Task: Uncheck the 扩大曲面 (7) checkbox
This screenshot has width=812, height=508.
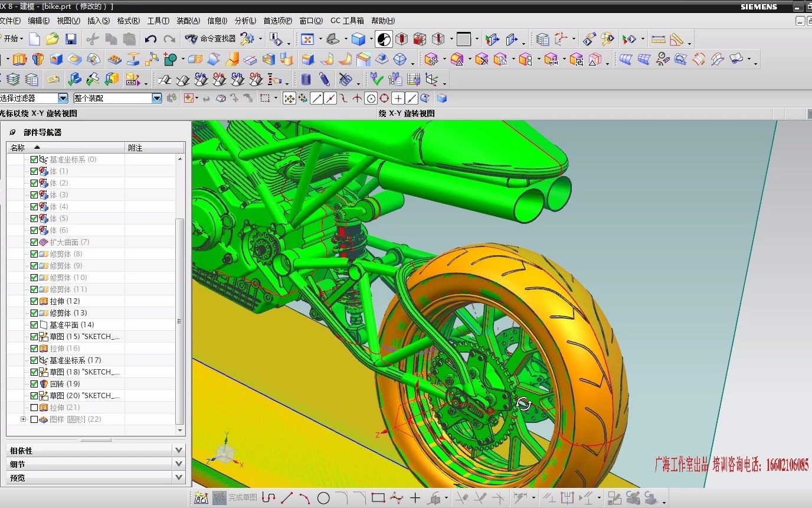Action: click(x=34, y=242)
